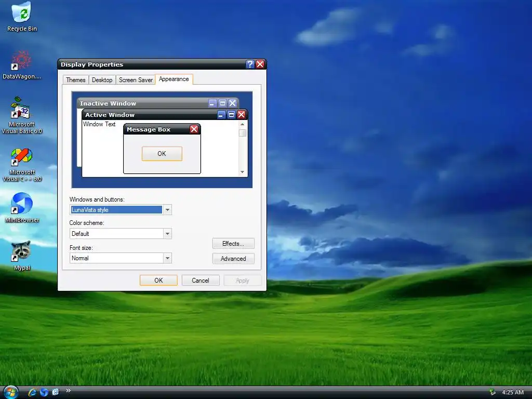Image resolution: width=532 pixels, height=399 pixels.
Task: Expand the Quick Launch overflow chevron
Action: pos(68,391)
